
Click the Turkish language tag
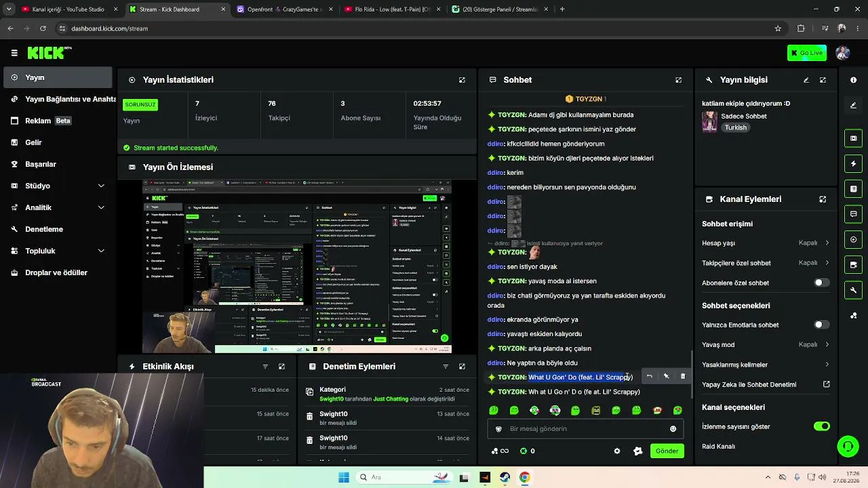pos(735,127)
